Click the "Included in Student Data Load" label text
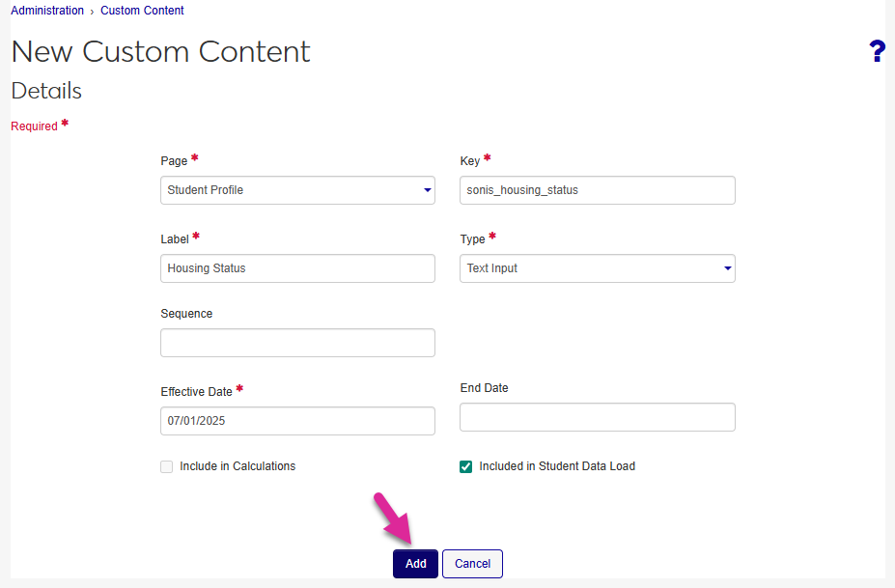 (x=557, y=466)
